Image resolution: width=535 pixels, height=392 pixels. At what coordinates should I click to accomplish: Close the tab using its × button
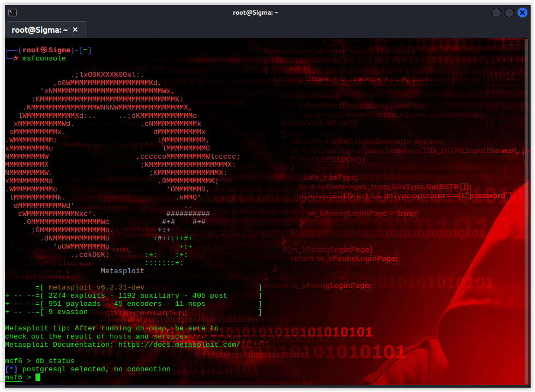coord(75,30)
